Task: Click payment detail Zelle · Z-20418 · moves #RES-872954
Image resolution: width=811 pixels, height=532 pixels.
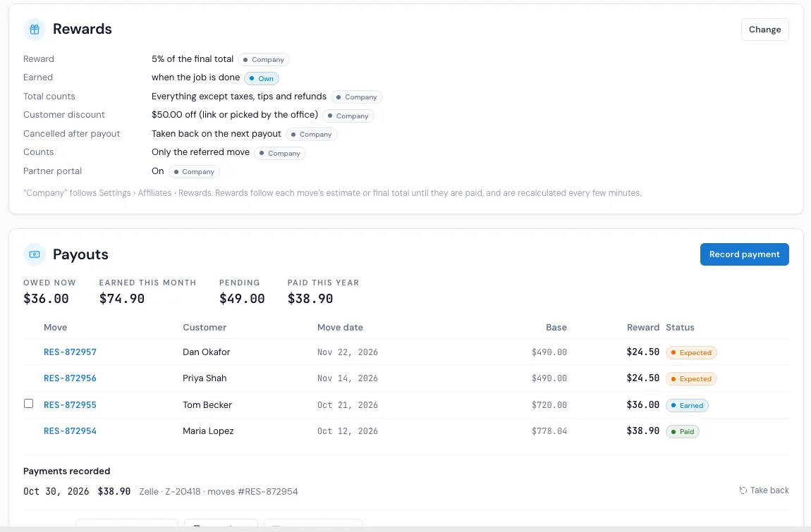Action: point(219,492)
